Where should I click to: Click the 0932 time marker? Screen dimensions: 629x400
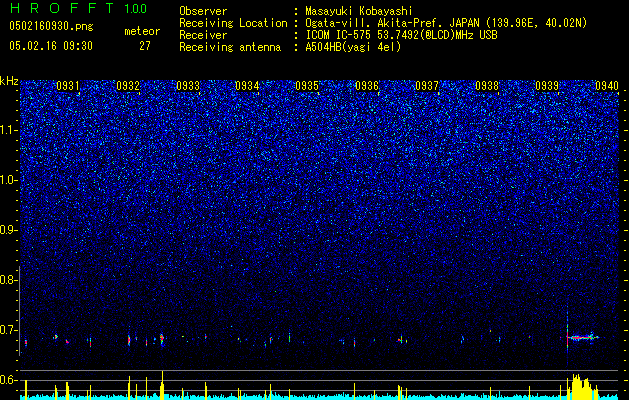[128, 86]
